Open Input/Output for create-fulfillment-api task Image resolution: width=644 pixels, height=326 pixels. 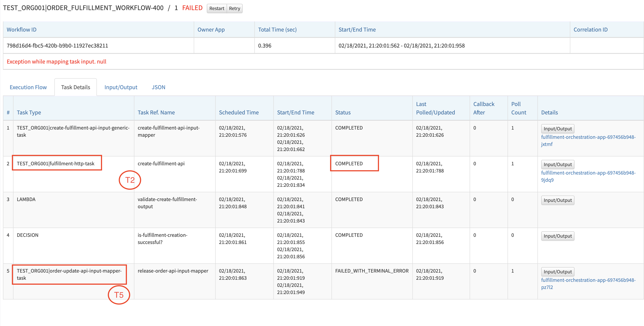click(557, 164)
